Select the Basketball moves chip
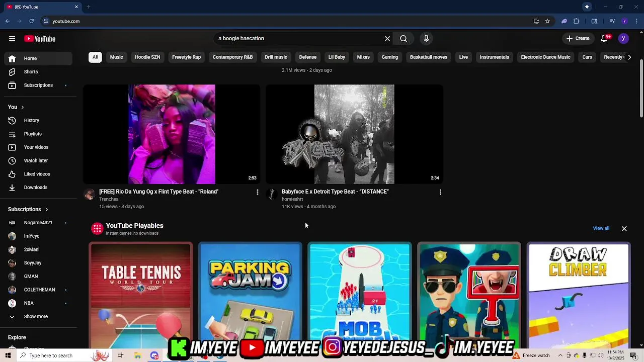The height and width of the screenshot is (362, 644). [x=429, y=57]
